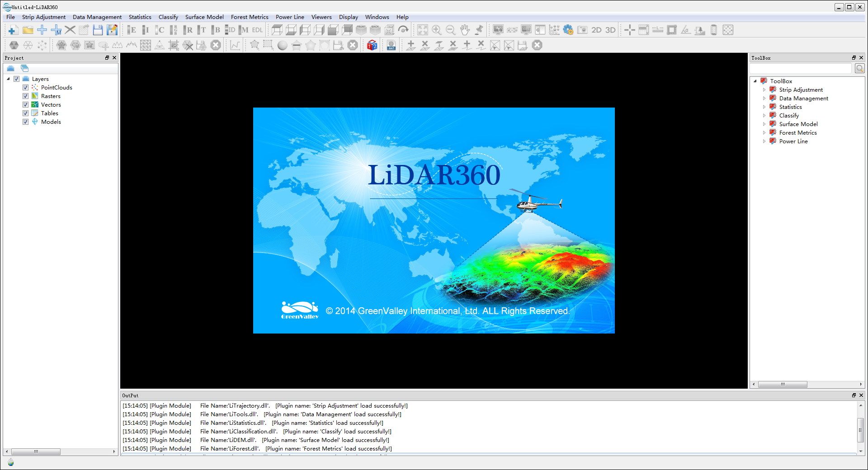
Task: Expand Power Line in ToolBox
Action: coord(764,141)
